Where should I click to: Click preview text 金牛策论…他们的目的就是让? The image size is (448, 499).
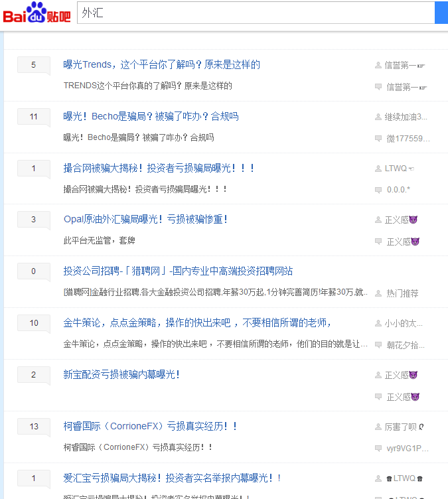[216, 344]
